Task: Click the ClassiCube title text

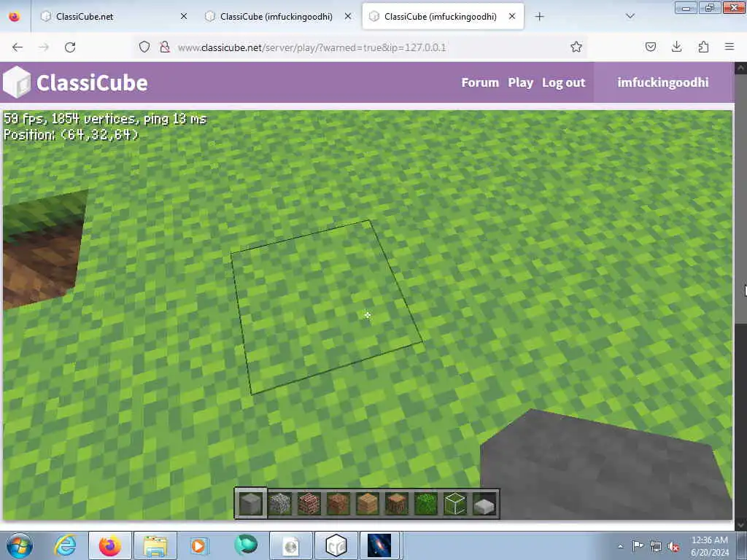Action: (92, 83)
